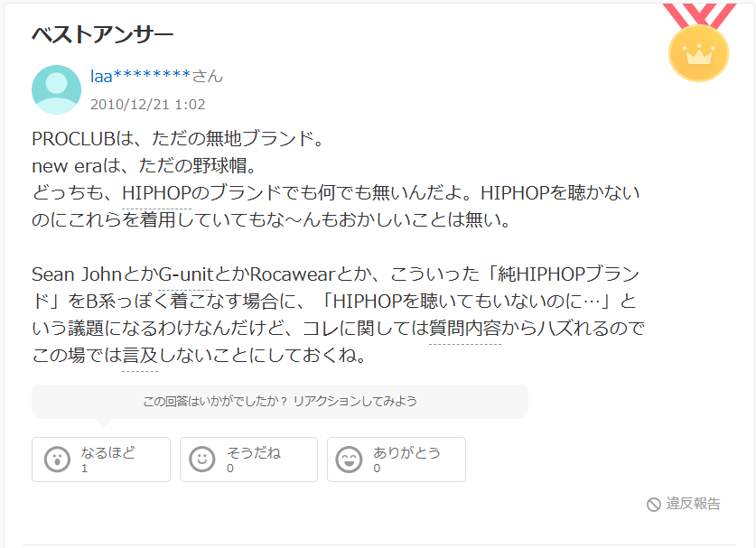
Task: Click the surprised face icon beside なるほど
Action: coord(58,460)
